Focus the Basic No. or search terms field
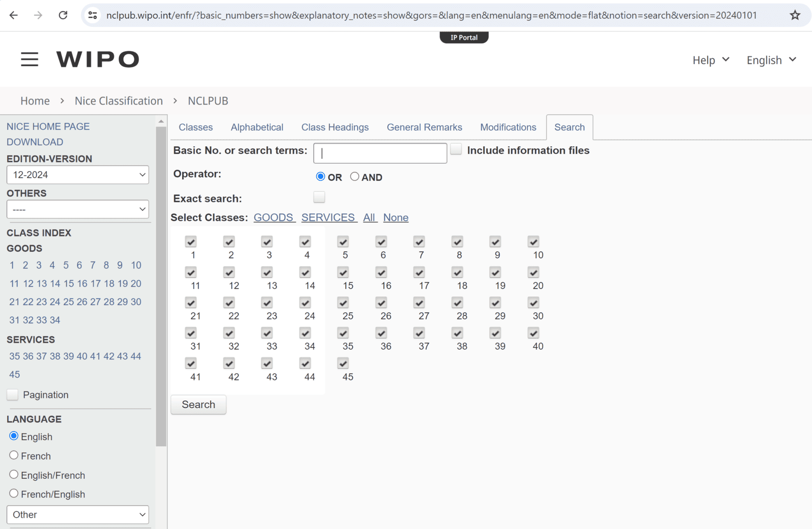 point(380,153)
